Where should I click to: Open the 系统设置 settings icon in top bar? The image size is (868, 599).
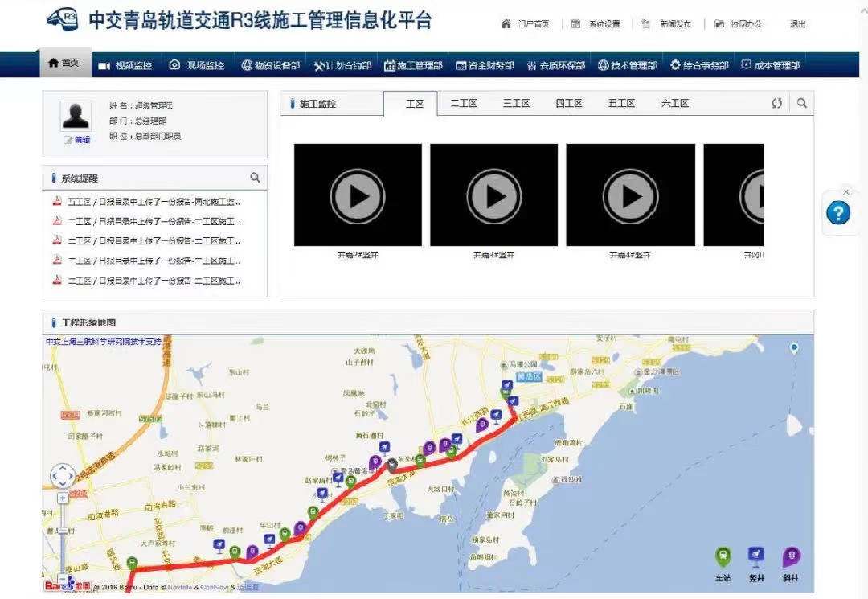575,24
